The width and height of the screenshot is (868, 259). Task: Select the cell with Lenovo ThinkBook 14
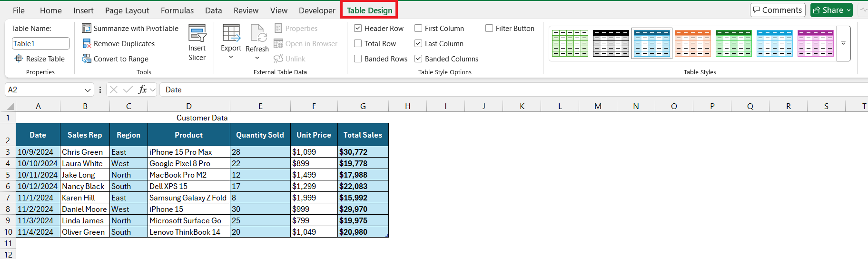coord(189,232)
